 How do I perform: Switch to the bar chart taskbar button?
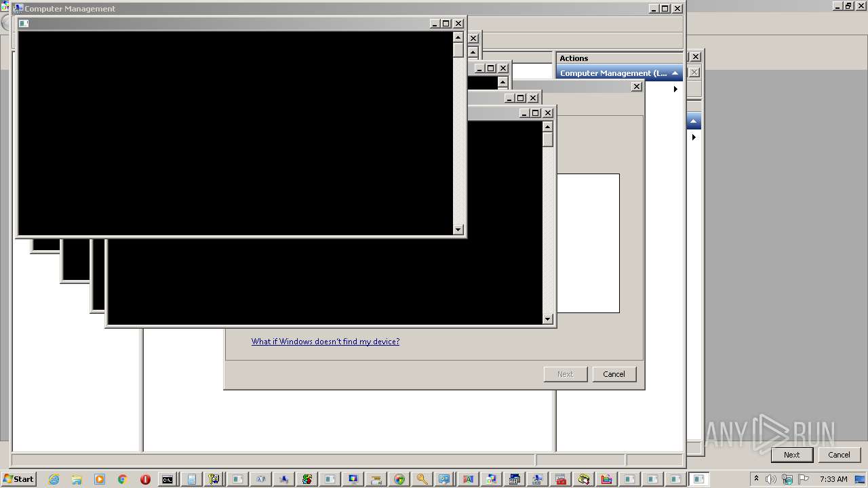point(606,479)
